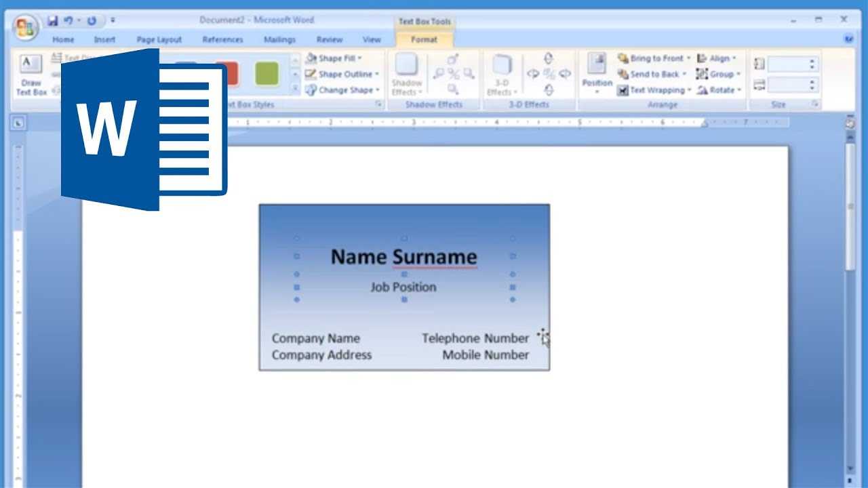The width and height of the screenshot is (868, 488).
Task: Click the Shadow Effects button
Action: tap(406, 75)
